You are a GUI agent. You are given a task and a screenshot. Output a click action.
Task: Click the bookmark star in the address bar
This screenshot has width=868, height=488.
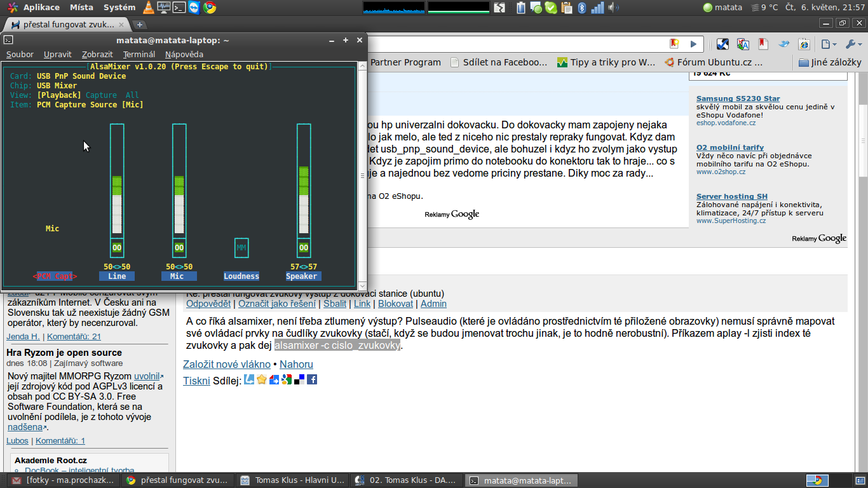674,44
